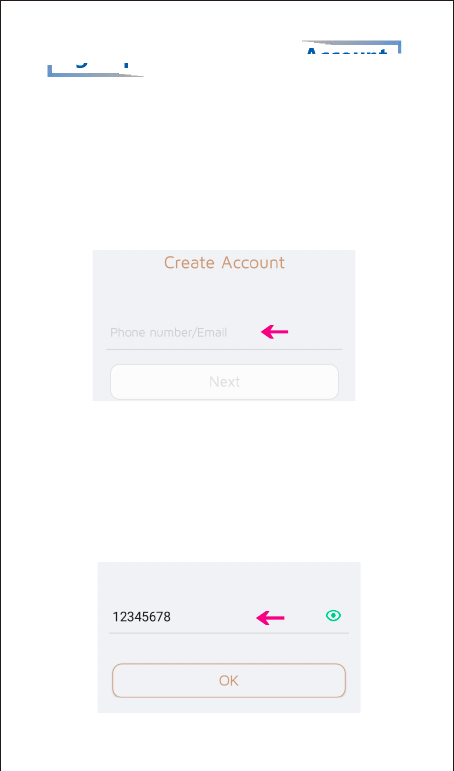The width and height of the screenshot is (454, 771).
Task: Confirm with the OK button
Action: tap(229, 681)
